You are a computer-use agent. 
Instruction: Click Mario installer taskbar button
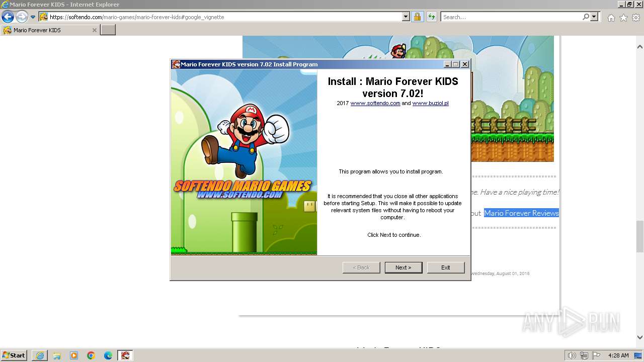point(125,355)
